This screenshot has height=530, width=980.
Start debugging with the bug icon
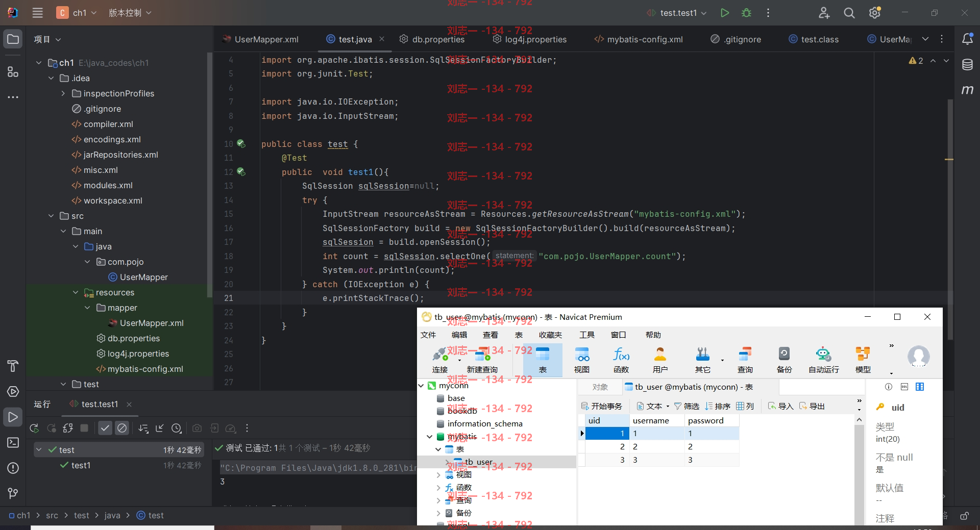click(746, 13)
